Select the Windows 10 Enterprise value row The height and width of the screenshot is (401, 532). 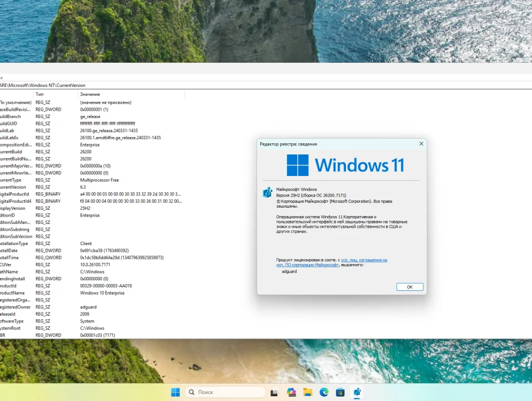click(x=102, y=293)
